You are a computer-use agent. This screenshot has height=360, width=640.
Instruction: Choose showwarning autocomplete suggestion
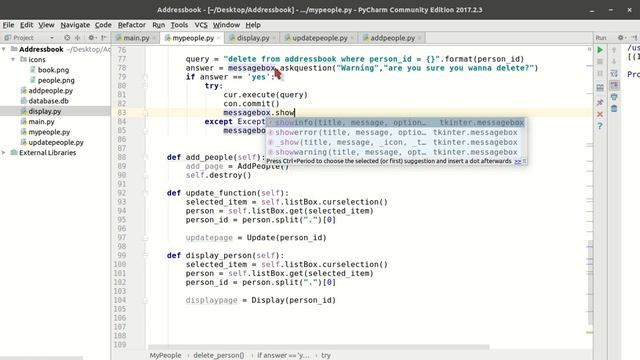[x=396, y=152]
